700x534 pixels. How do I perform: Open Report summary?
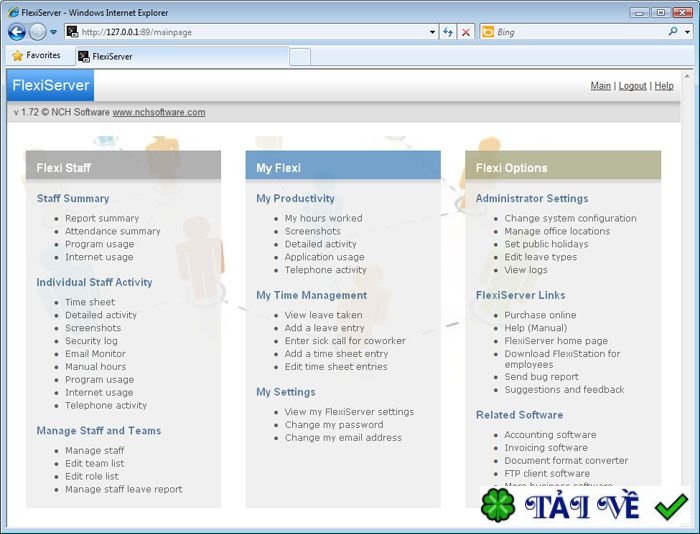coord(102,218)
